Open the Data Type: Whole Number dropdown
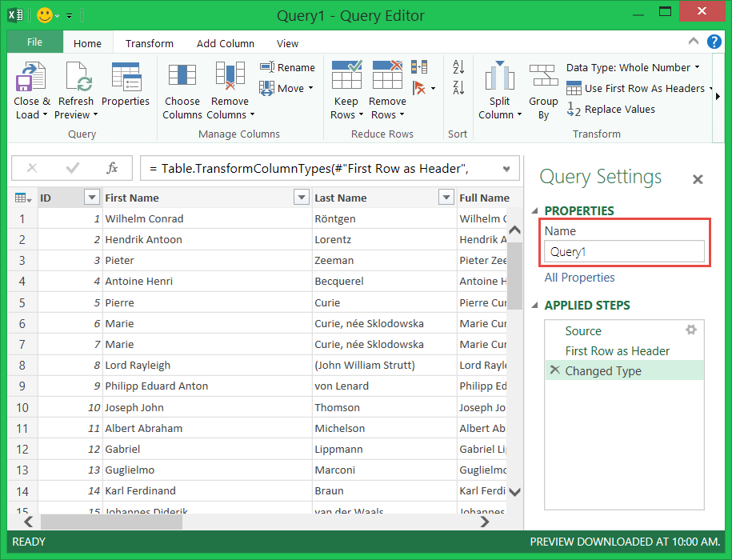 [632, 68]
